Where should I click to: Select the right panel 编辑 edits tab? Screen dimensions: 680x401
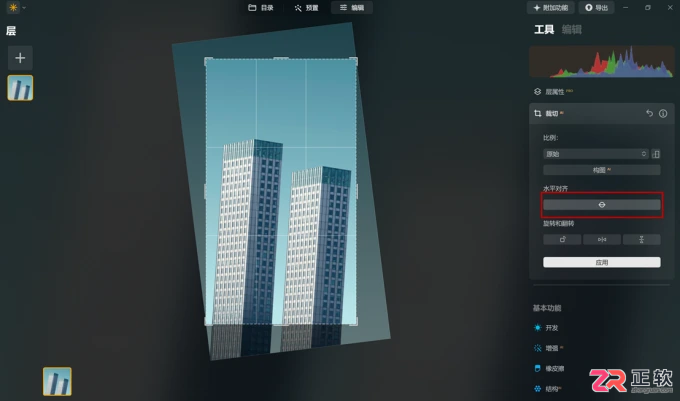pos(572,29)
